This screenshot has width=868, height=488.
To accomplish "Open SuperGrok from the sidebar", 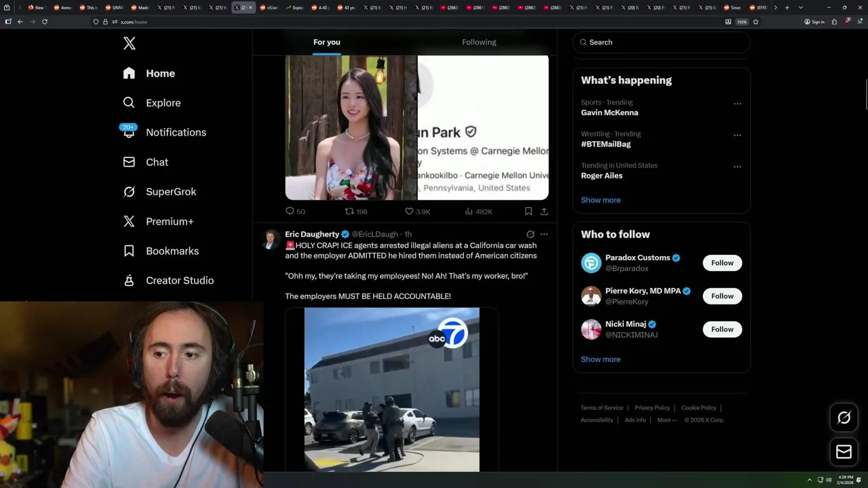I will pyautogui.click(x=160, y=192).
